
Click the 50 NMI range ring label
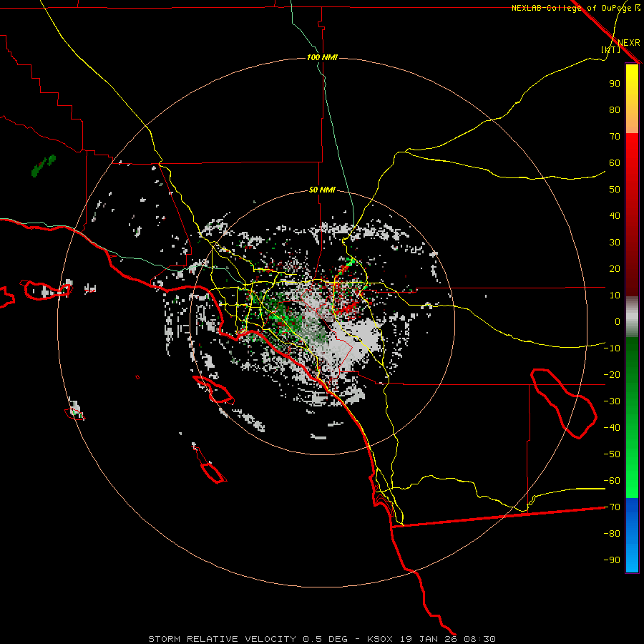[322, 190]
